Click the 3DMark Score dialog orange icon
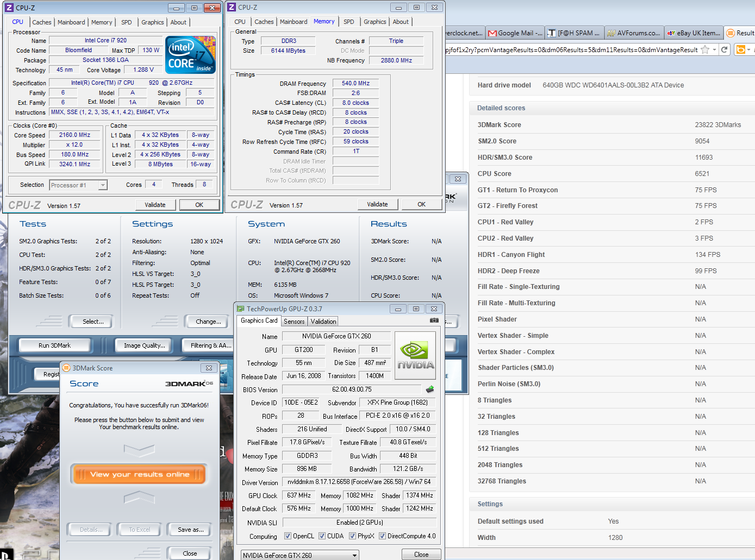Viewport: 755px width, 560px height. point(66,368)
